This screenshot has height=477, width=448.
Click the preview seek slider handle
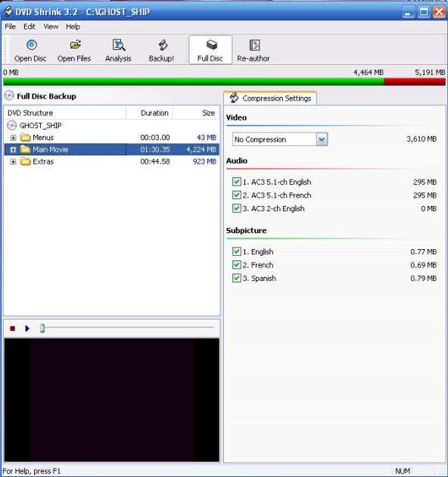click(x=42, y=329)
